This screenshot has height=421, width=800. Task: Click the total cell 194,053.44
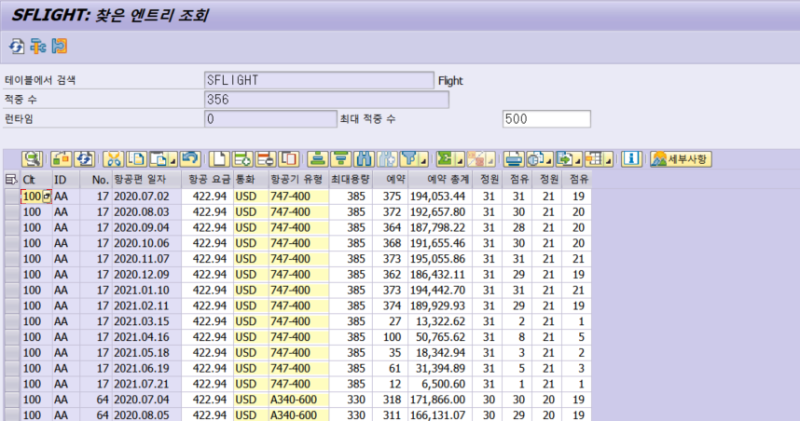pyautogui.click(x=440, y=196)
